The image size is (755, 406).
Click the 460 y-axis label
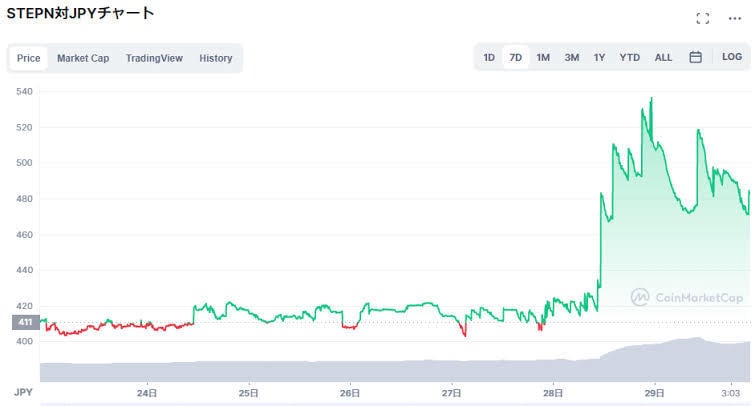(x=24, y=235)
